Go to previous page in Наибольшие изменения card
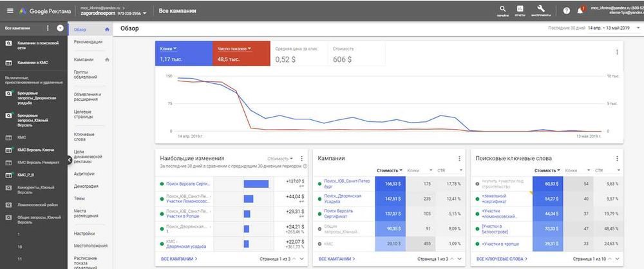The height and width of the screenshot is (269, 644). coord(294,259)
